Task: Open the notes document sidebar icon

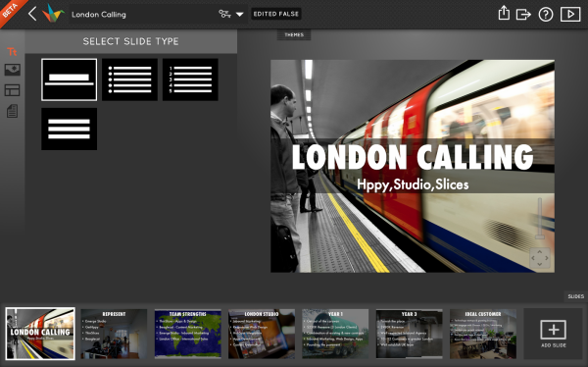Action: pyautogui.click(x=13, y=111)
